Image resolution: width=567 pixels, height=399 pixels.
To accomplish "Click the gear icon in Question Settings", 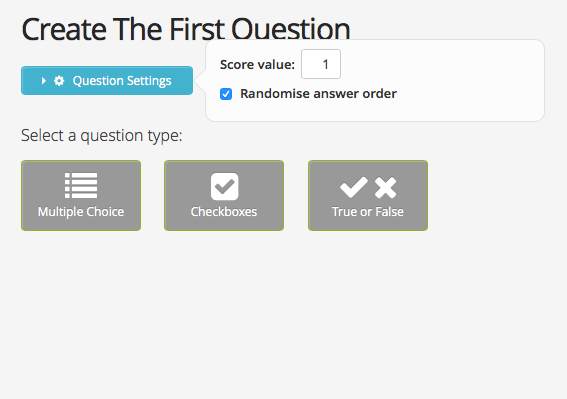I will [59, 81].
